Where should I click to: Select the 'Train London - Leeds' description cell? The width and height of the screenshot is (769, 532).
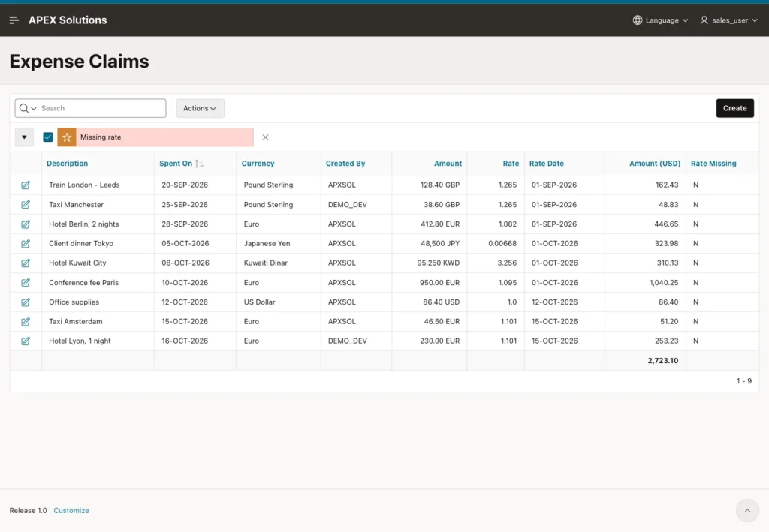98,185
